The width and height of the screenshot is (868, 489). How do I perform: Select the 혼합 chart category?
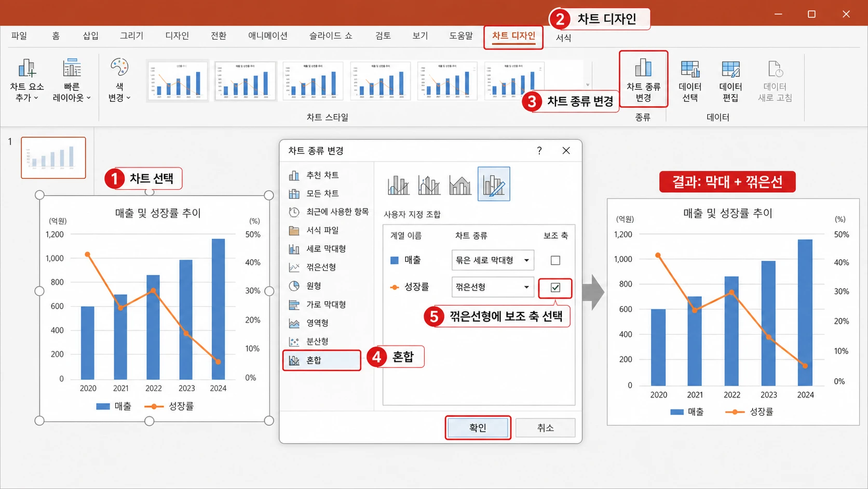(x=322, y=360)
